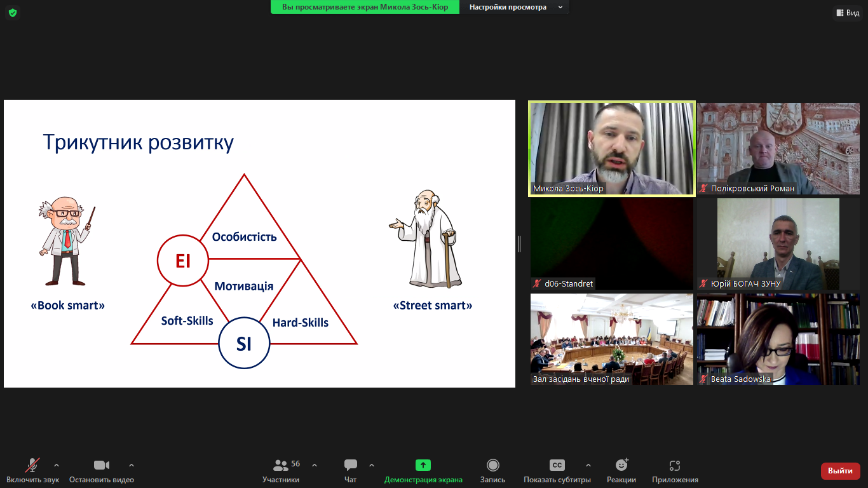Start Демонстрация экрана screen share
Screen dimensions: 868x488
click(x=423, y=470)
